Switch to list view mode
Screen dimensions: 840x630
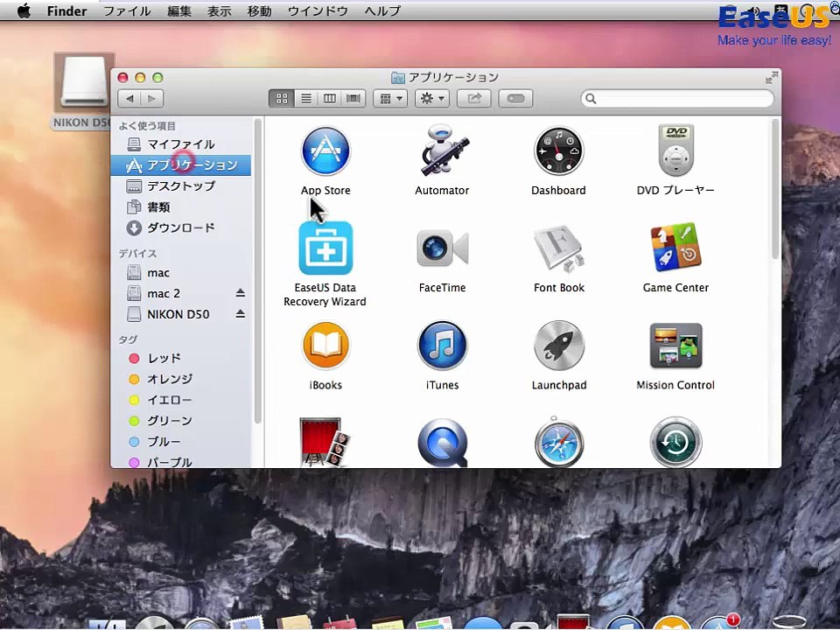(306, 99)
